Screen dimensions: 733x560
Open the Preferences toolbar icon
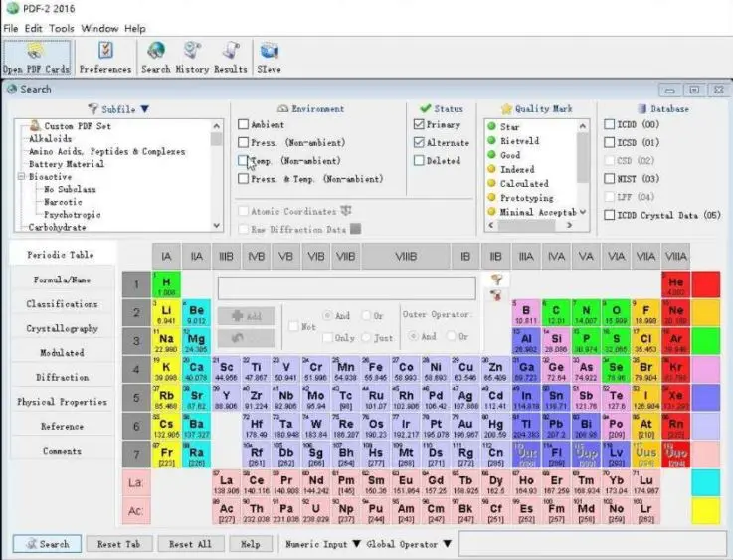coord(105,57)
